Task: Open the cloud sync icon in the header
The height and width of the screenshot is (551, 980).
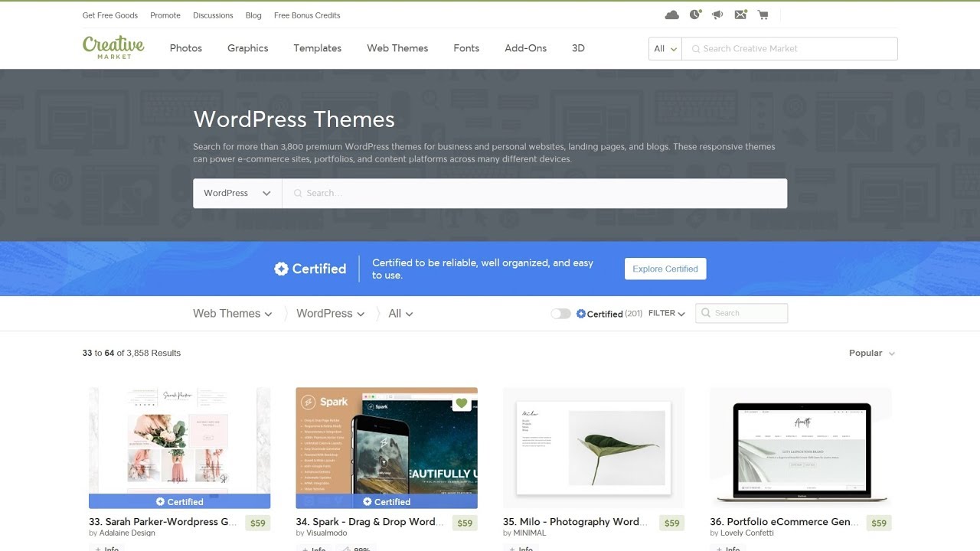Action: click(x=671, y=15)
